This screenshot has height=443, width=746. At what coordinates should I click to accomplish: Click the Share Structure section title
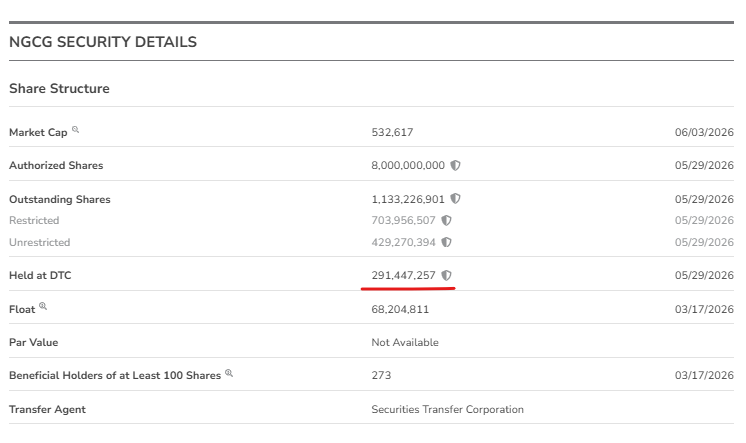(59, 89)
